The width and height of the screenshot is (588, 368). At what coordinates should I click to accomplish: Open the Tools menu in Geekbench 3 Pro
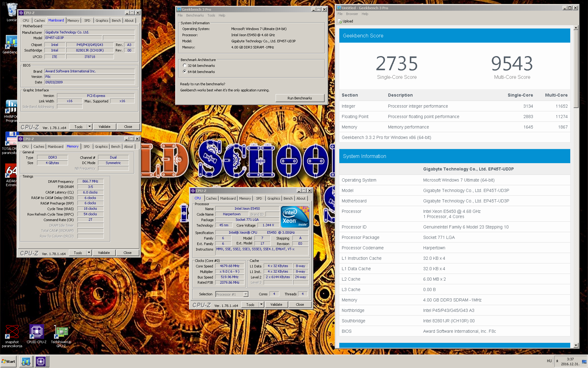click(211, 15)
